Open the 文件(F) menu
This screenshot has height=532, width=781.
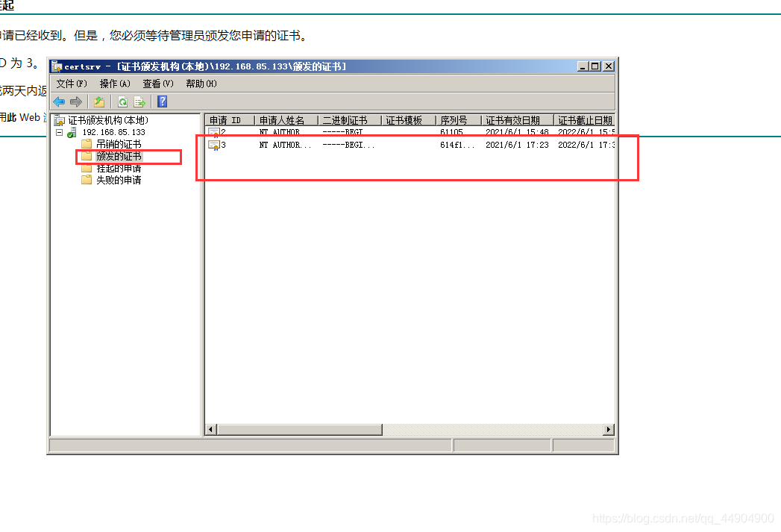[x=71, y=84]
